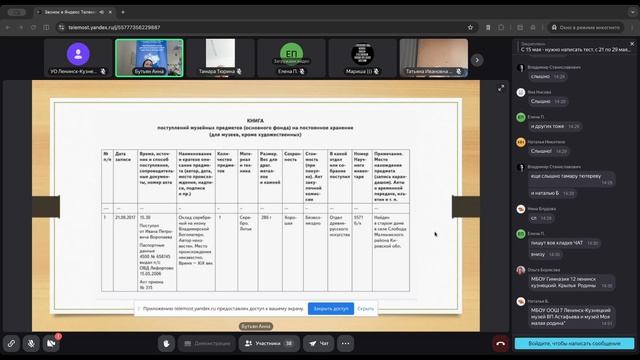Toggle the camera in the bottom bar

[51, 344]
